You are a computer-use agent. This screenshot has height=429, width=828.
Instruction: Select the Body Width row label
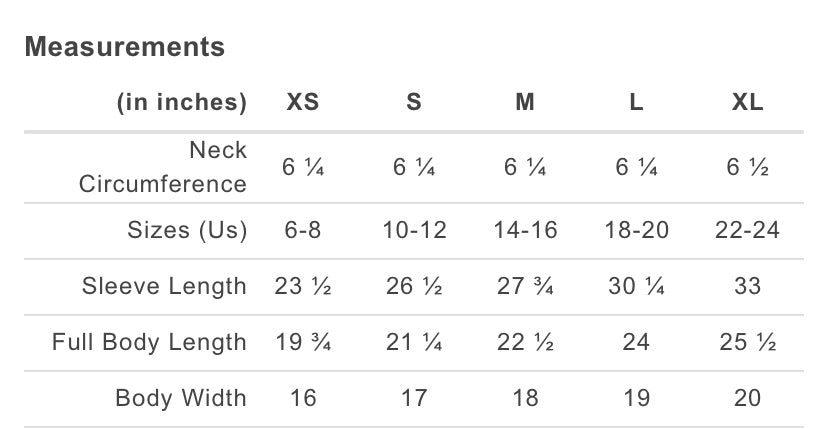(x=181, y=397)
